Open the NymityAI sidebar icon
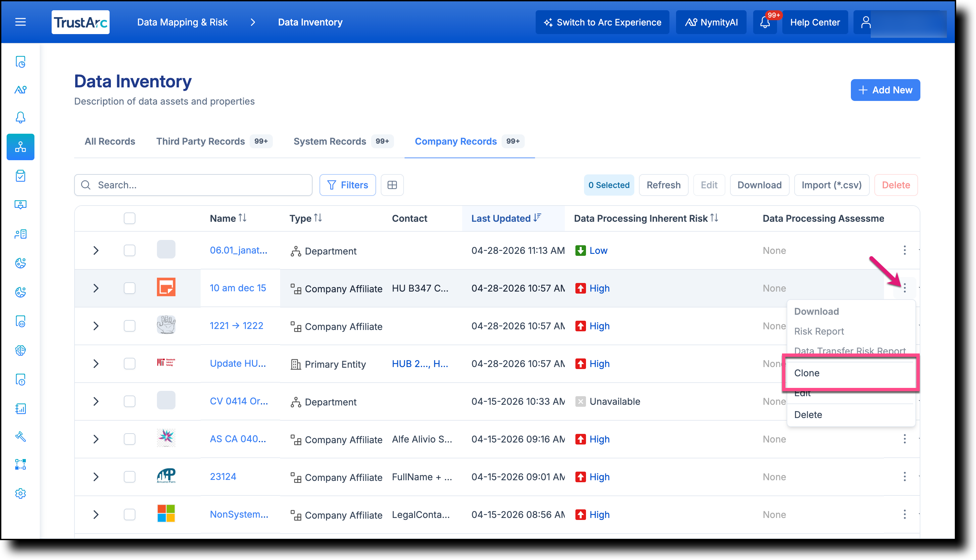 point(21,90)
